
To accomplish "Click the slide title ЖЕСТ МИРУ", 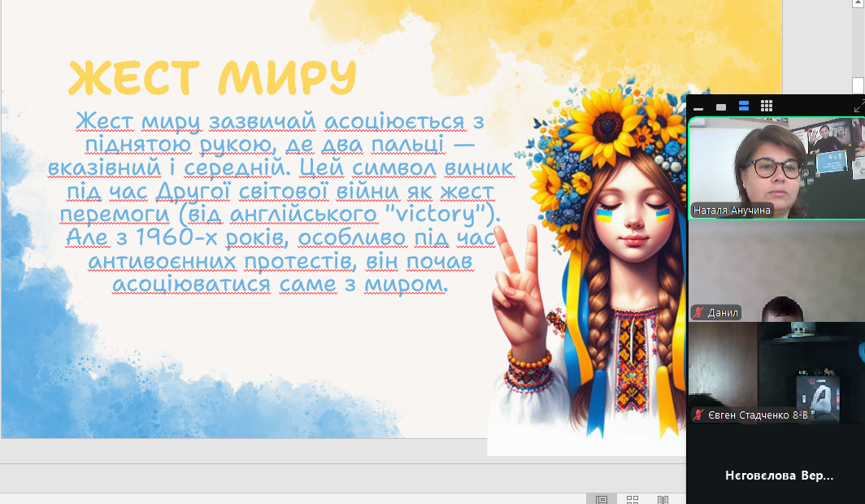I will [x=212, y=78].
